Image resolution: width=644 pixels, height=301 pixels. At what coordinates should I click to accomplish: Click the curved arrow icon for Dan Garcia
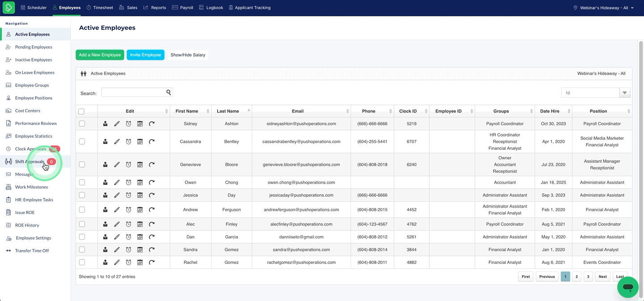(x=152, y=237)
